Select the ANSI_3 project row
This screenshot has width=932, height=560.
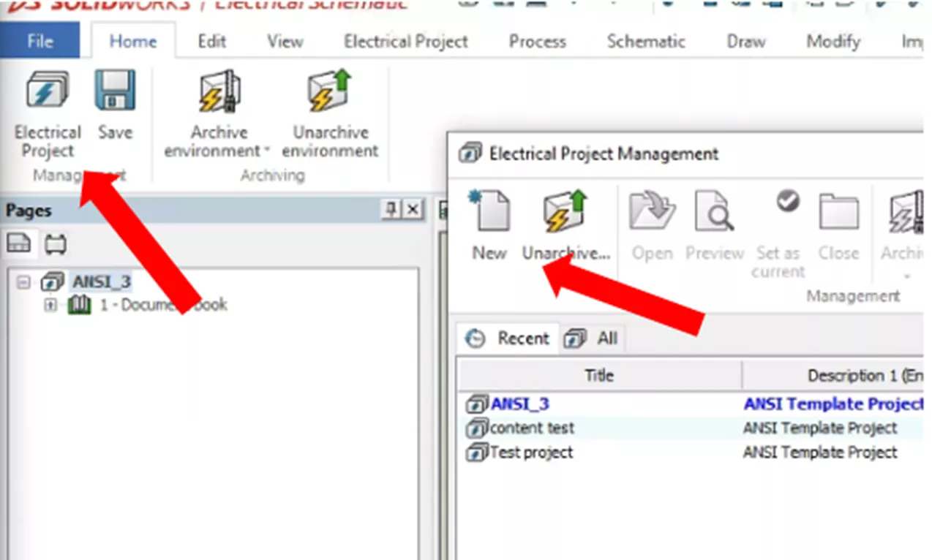(691, 404)
